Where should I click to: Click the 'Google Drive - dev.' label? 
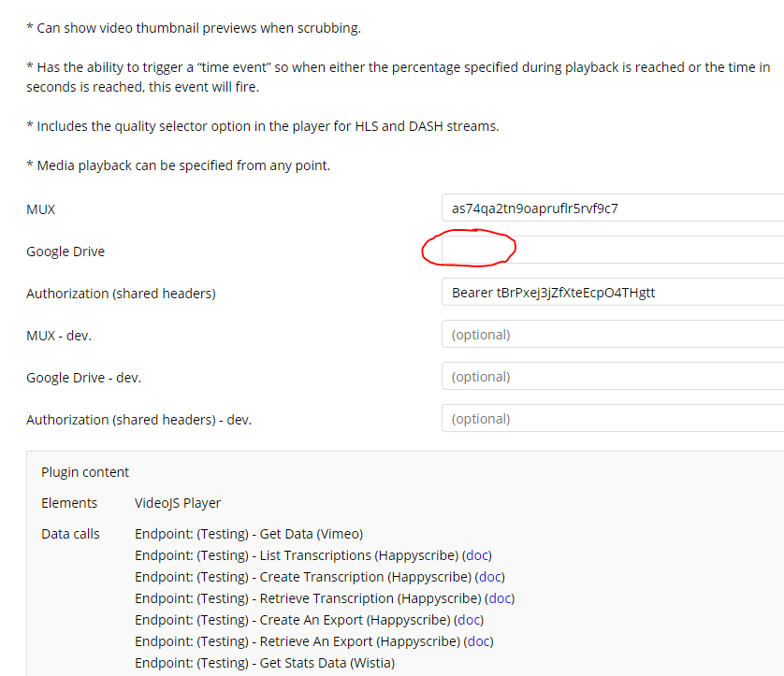pyautogui.click(x=83, y=377)
